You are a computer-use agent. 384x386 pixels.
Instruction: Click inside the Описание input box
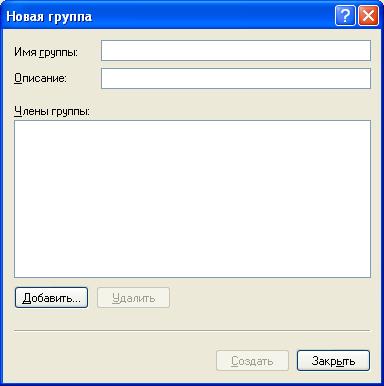(x=236, y=79)
